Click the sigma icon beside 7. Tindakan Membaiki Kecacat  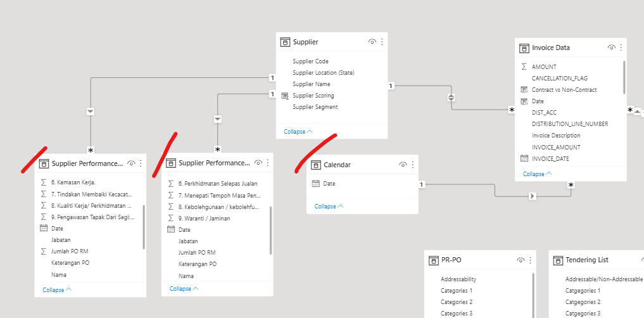44,193
